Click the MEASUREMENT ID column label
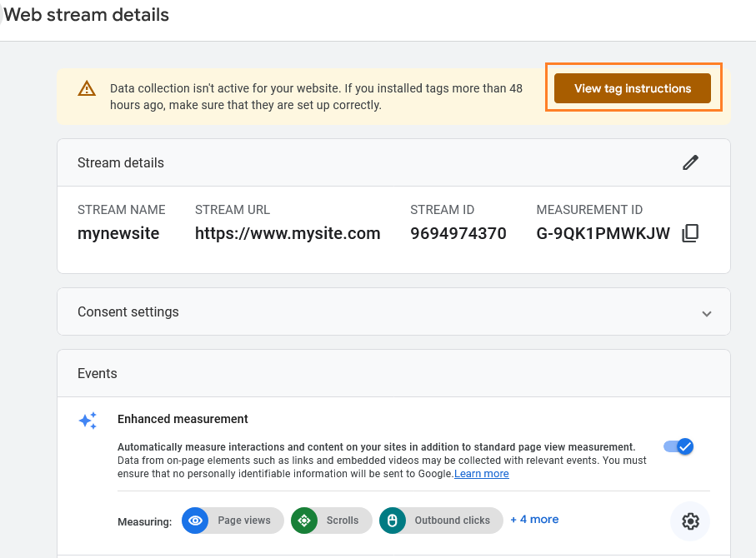 [x=589, y=210]
